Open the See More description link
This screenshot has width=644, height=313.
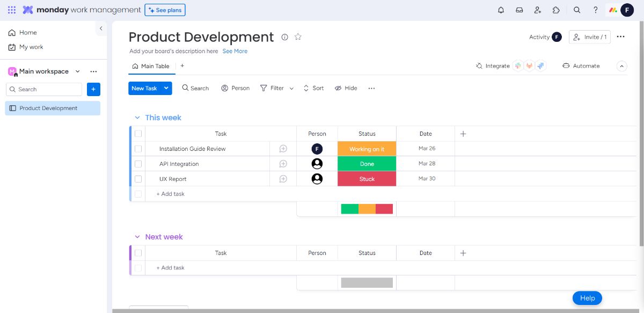coord(235,51)
